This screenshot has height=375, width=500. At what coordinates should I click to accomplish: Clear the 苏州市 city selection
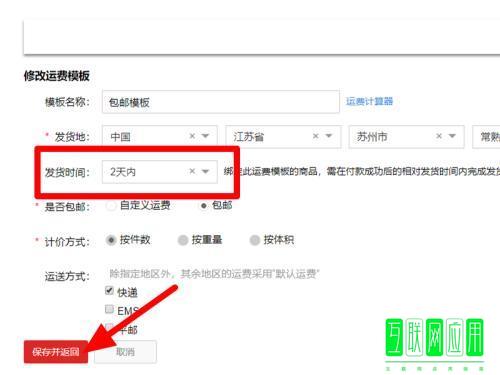point(439,136)
